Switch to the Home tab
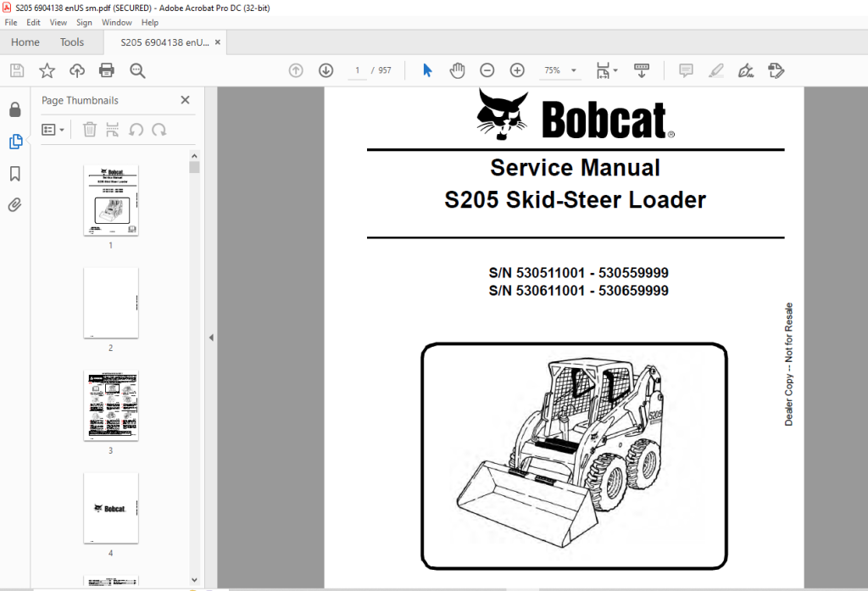This screenshot has width=868, height=591. tap(25, 42)
